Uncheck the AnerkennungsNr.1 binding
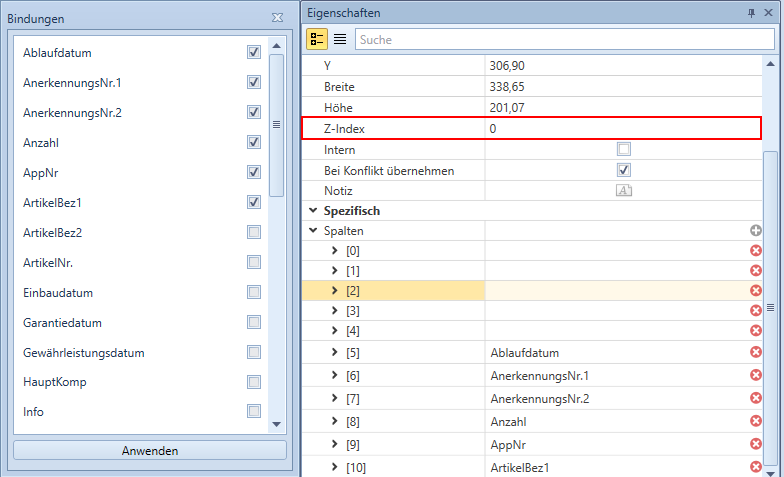 (254, 82)
